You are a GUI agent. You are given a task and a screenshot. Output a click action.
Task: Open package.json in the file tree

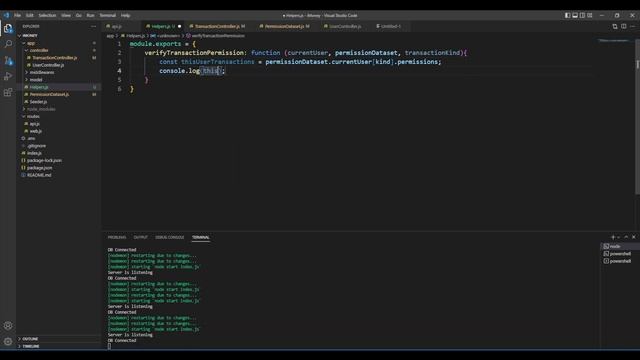point(58,168)
